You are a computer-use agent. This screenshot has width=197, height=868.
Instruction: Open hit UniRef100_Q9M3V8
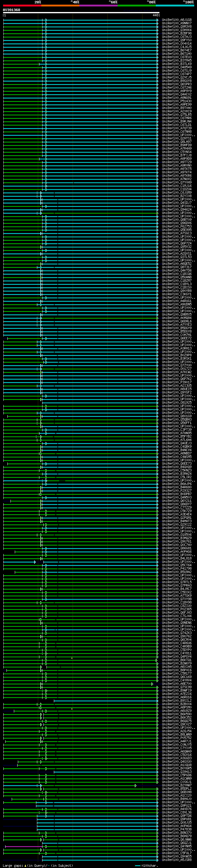click(177, 26)
